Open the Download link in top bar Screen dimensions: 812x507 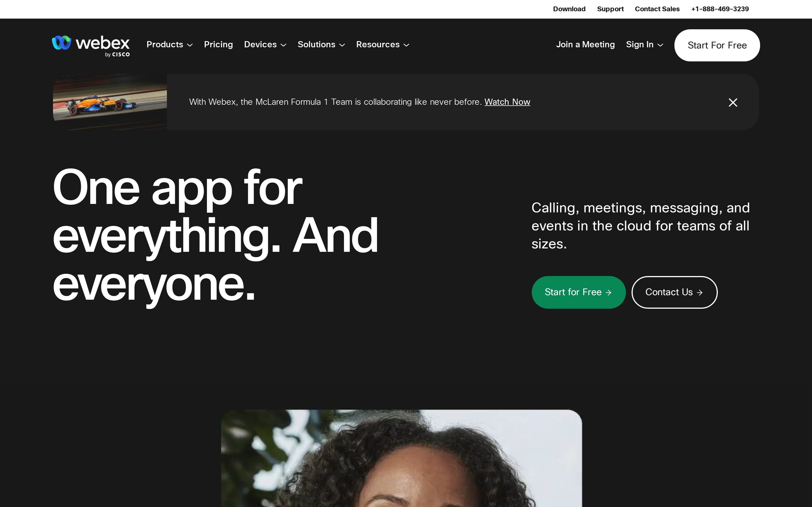(569, 9)
